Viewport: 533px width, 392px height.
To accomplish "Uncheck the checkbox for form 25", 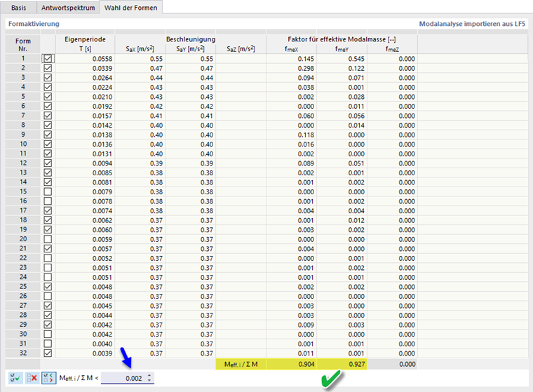I will [48, 287].
